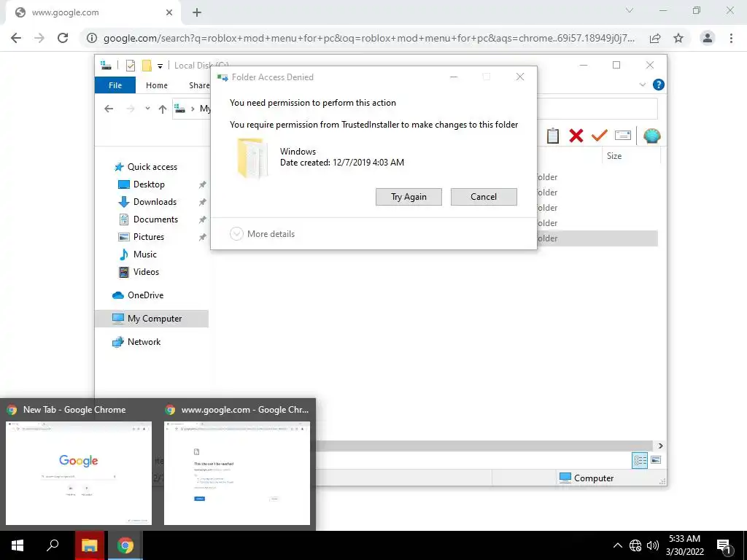Share this page from the Chrome address bar

(x=655, y=38)
